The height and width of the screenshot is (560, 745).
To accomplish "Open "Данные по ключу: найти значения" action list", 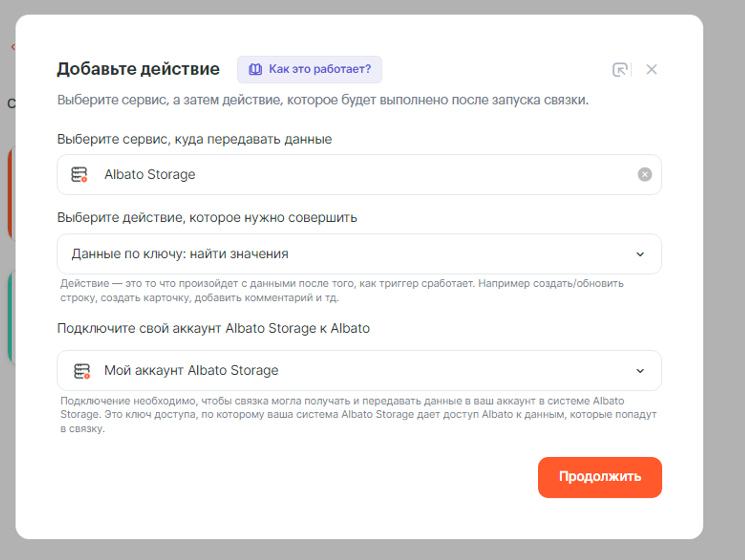I will [346, 254].
